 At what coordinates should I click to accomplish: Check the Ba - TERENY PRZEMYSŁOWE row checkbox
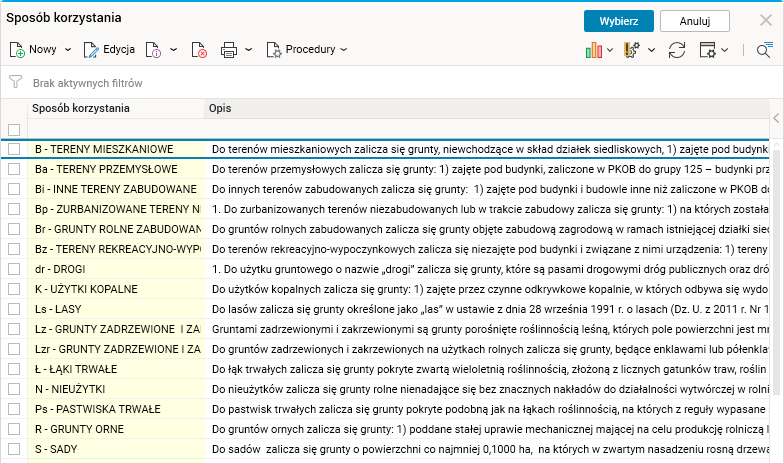(14, 169)
